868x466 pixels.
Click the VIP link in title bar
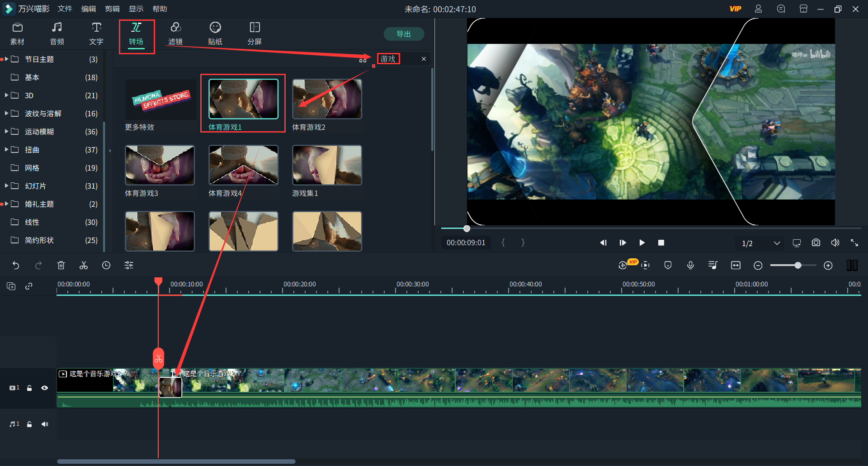pyautogui.click(x=735, y=9)
